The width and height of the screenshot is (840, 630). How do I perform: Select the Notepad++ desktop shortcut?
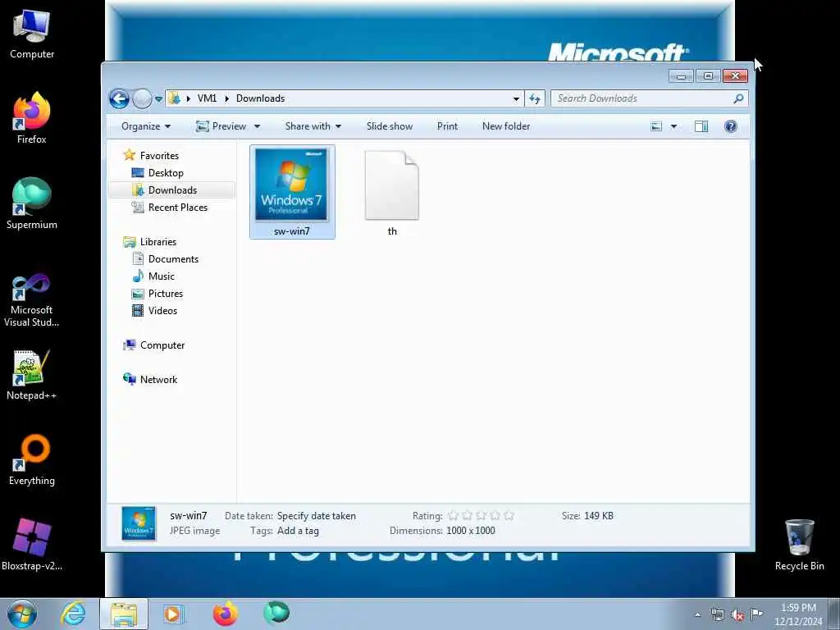point(32,375)
